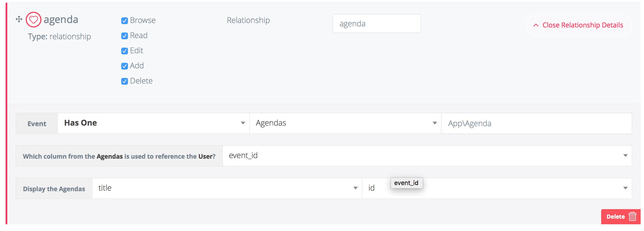The height and width of the screenshot is (231, 644).
Task: Click the trash icon on the Delete button
Action: coord(632,216)
